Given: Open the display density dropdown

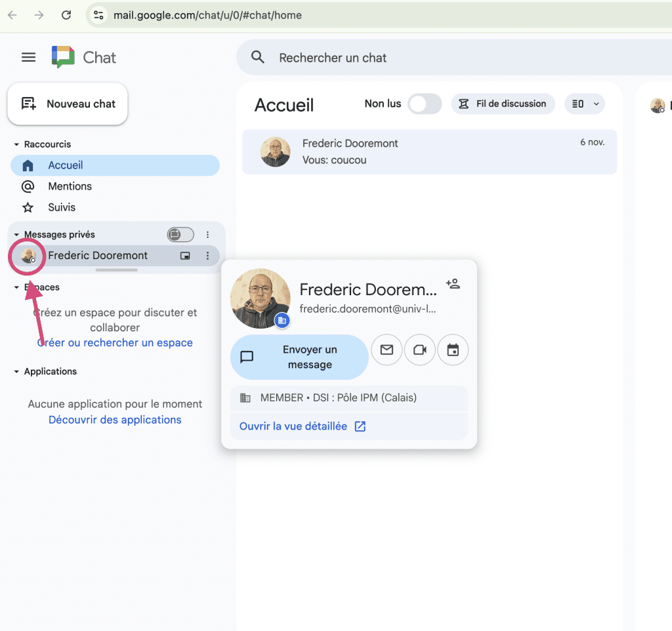Looking at the screenshot, I should 585,104.
